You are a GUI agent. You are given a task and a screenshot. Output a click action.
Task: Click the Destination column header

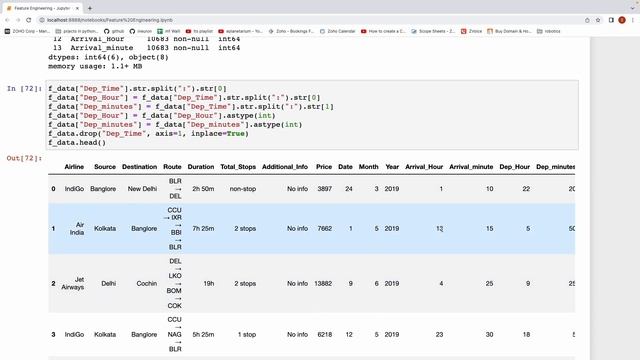[140, 167]
